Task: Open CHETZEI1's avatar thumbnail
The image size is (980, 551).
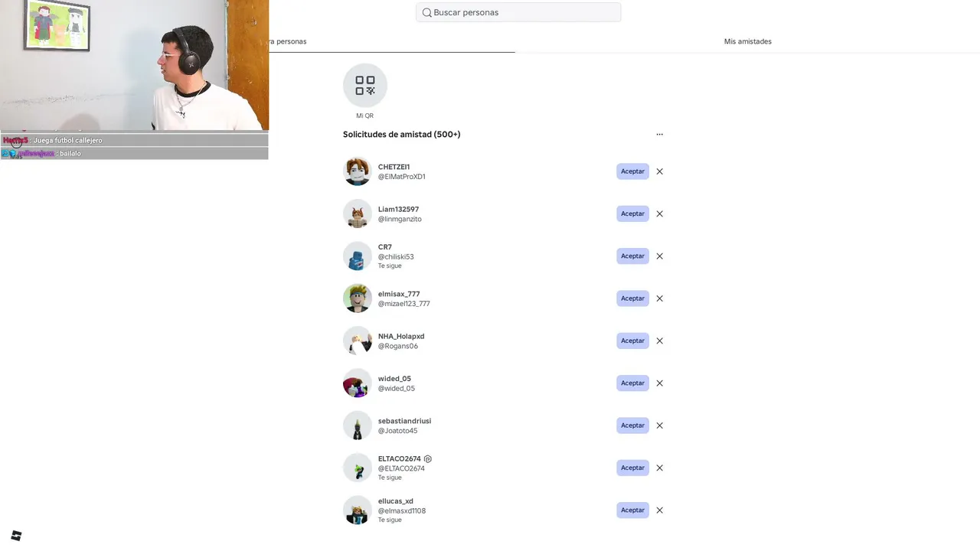Action: pos(357,171)
